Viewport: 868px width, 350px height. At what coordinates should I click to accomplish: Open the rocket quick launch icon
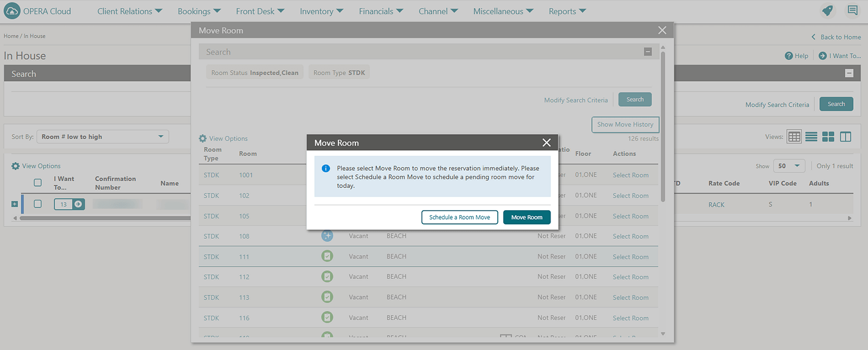point(827,10)
